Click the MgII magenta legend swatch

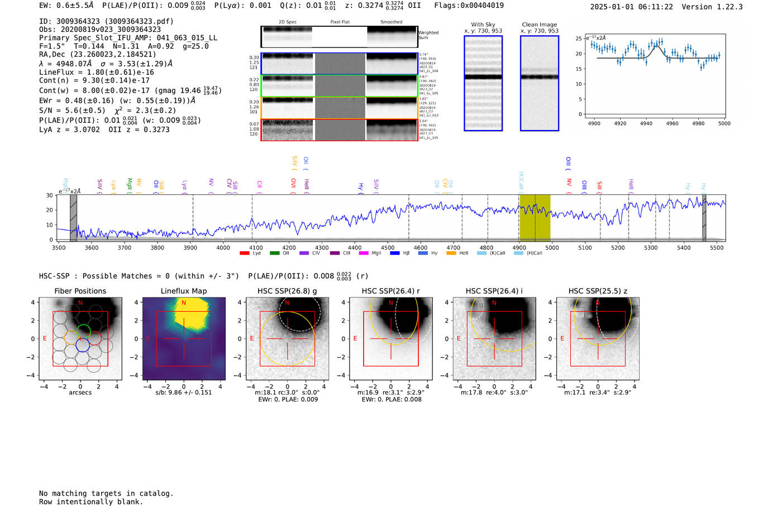(363, 253)
